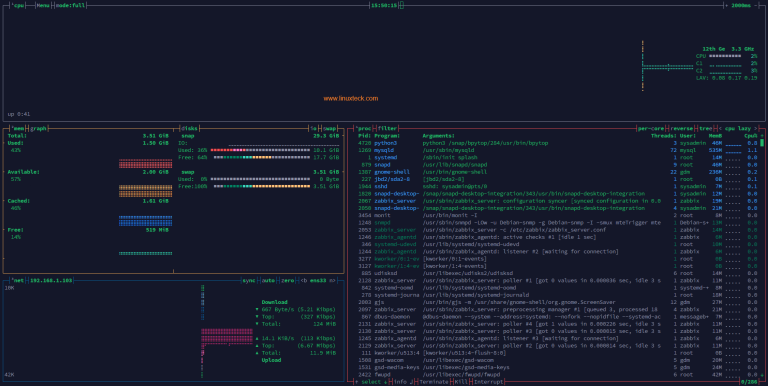Click the clock showing 15:50:15

[384, 5]
